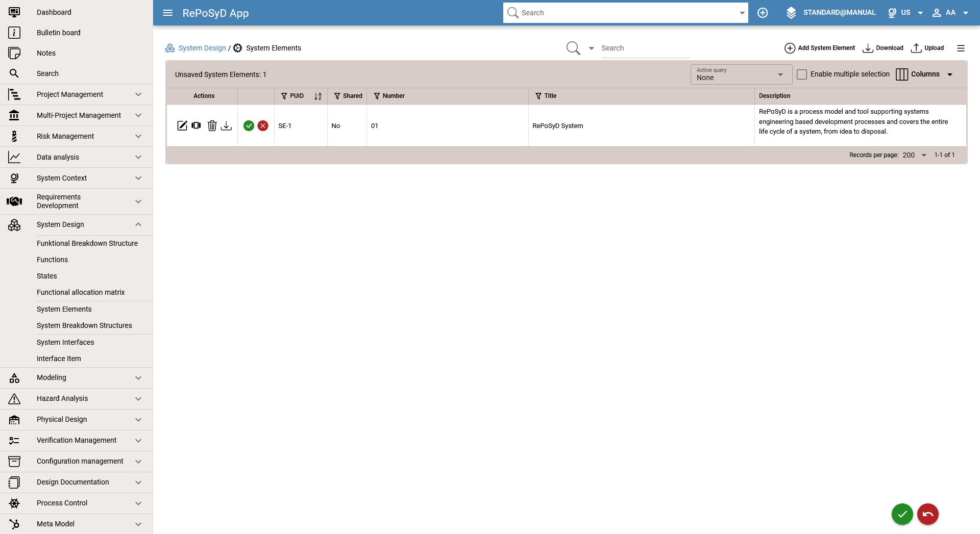Open the list options menu icon

[961, 48]
